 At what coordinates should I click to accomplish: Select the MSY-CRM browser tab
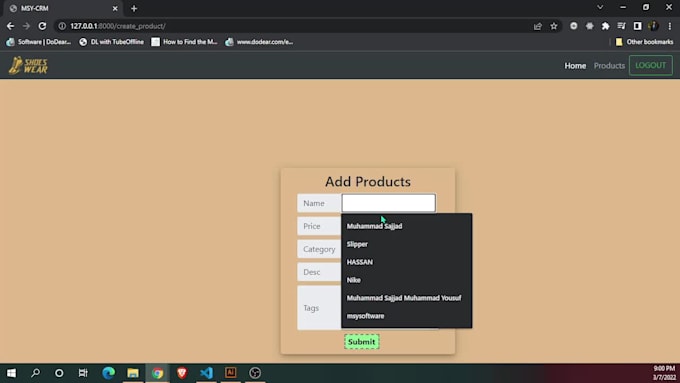[63, 8]
